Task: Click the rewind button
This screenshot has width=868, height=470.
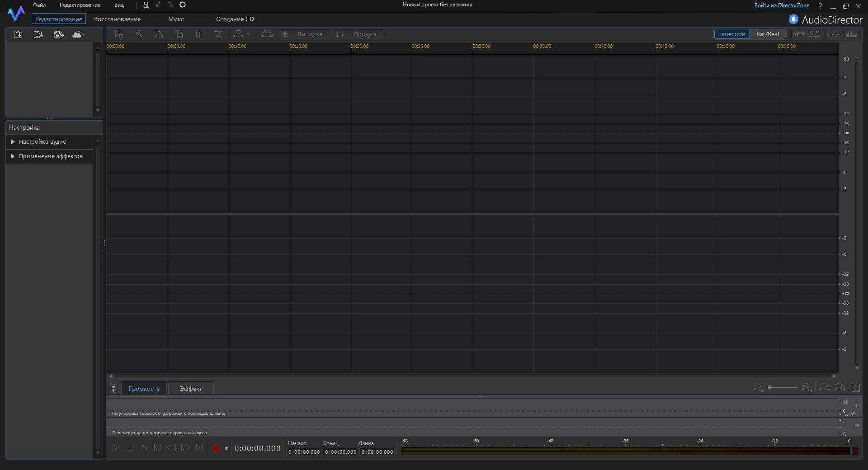Action: tap(171, 448)
